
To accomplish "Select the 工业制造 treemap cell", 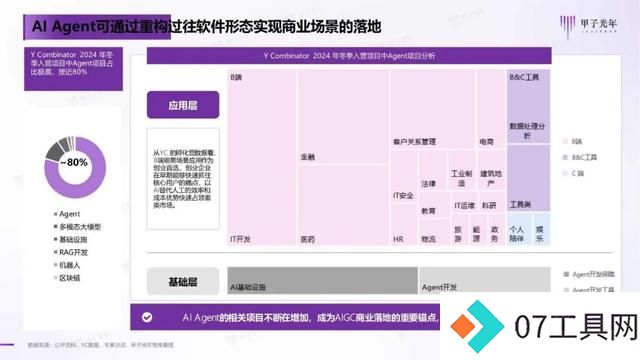I will click(462, 171).
